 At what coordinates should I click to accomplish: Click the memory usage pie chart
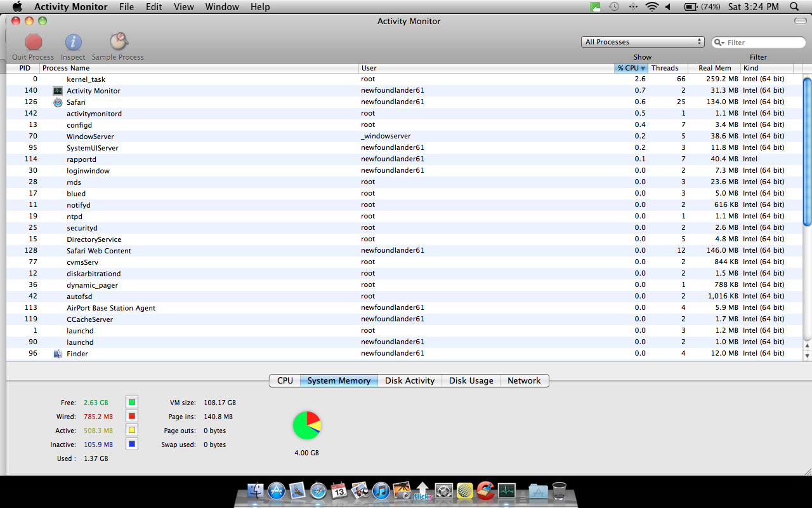click(307, 425)
